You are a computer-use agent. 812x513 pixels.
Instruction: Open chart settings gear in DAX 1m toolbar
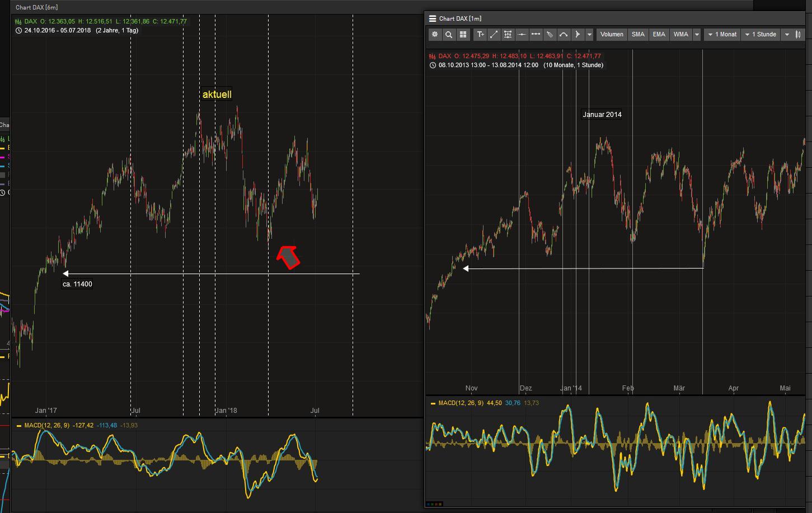[x=435, y=35]
